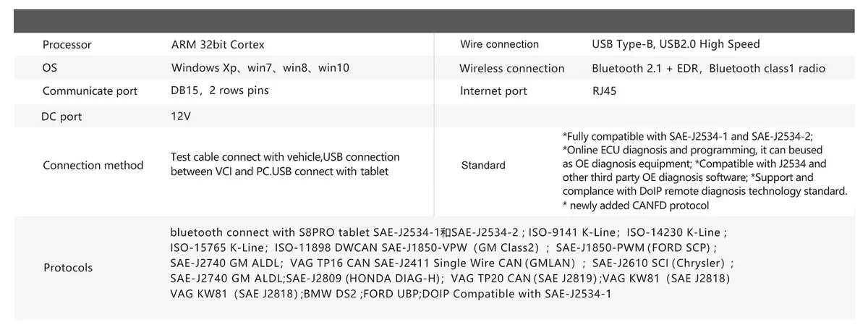Click the Internet port label

[x=493, y=91]
